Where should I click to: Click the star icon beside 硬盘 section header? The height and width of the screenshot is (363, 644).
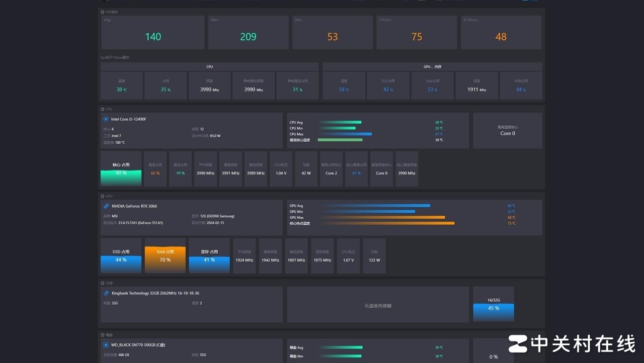(x=103, y=335)
